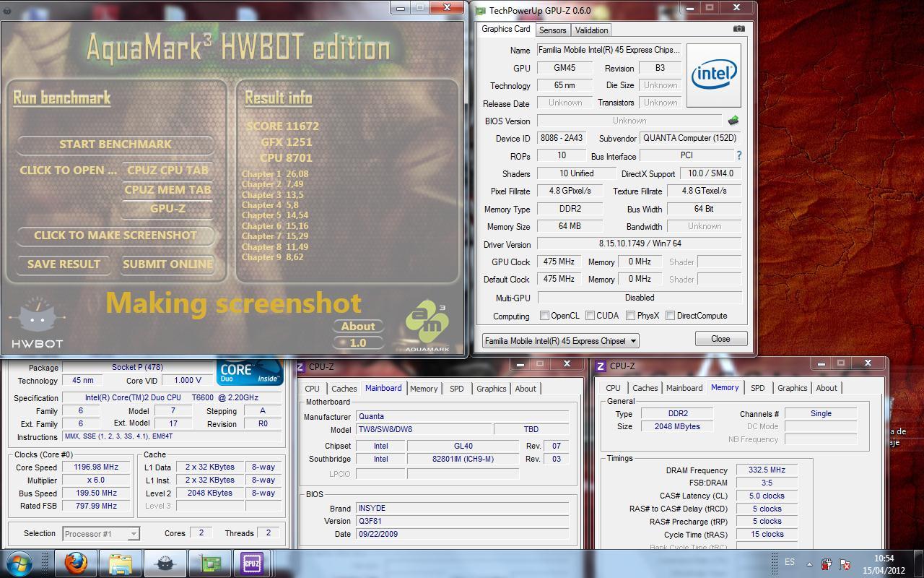Enable the CUDA checkbox

click(590, 316)
